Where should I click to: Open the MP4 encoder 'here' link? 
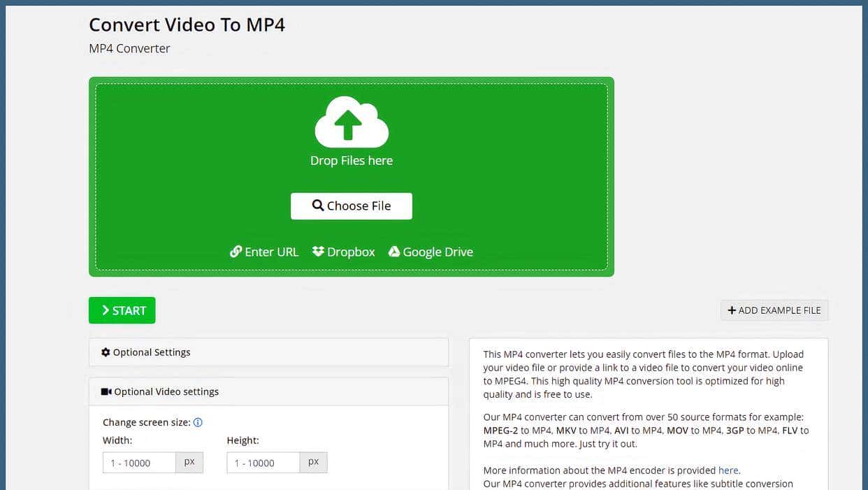[728, 470]
